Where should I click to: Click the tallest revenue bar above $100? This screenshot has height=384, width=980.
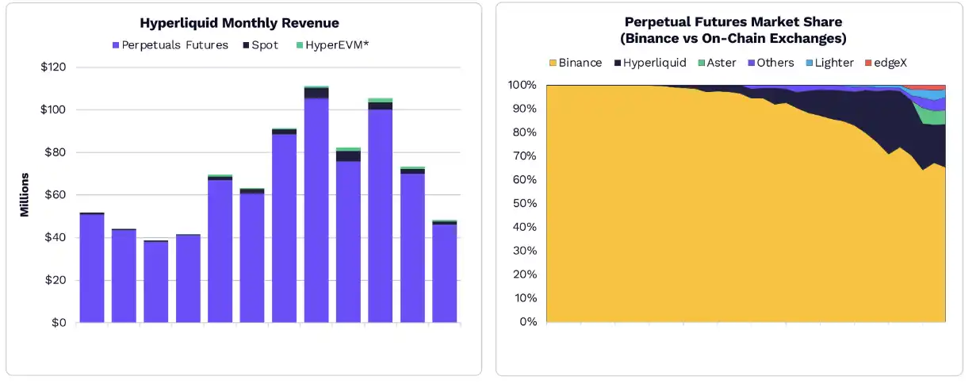pos(316,206)
